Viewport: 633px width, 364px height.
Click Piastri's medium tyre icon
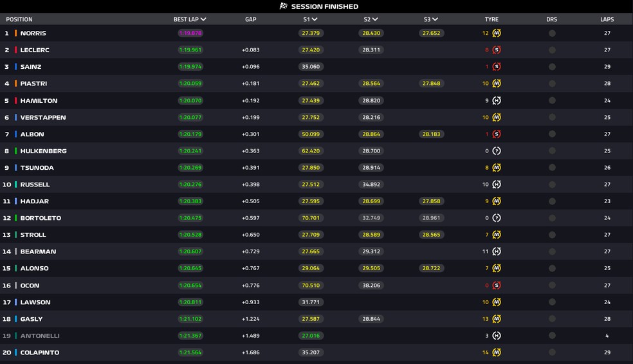pos(497,84)
